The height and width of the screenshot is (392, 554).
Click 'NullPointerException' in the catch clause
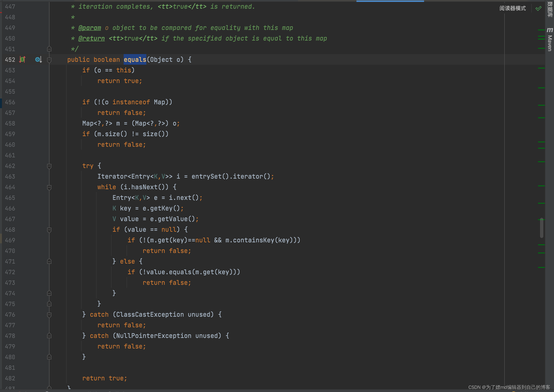click(x=154, y=336)
